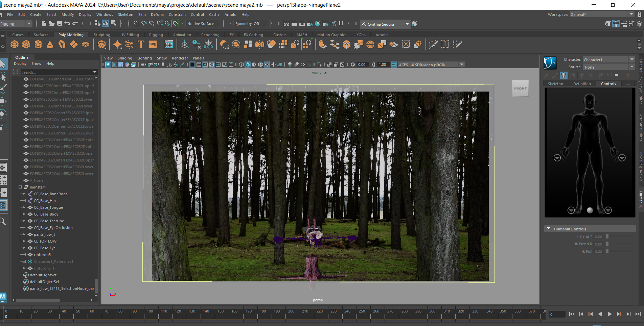
Task: Click the FRONT view cube face
Action: tap(520, 89)
